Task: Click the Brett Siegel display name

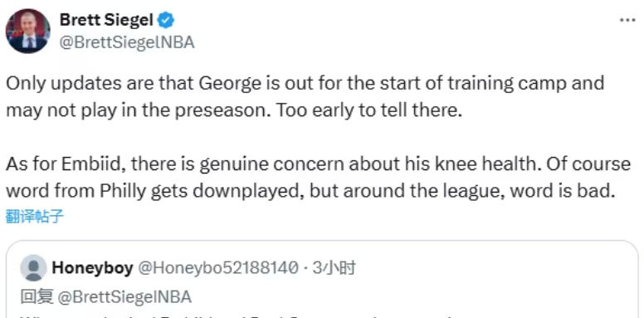Action: click(107, 20)
